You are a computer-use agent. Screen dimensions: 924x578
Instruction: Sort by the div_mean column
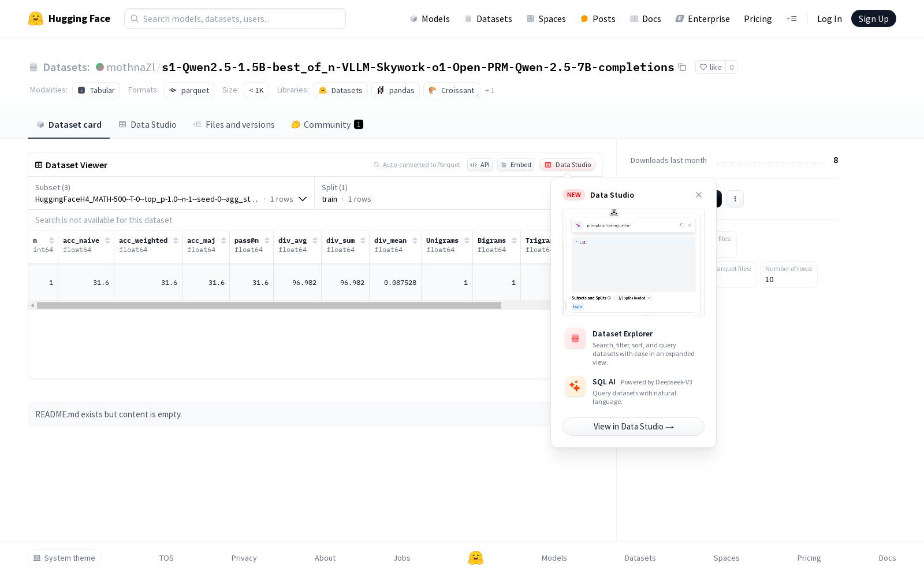point(415,240)
